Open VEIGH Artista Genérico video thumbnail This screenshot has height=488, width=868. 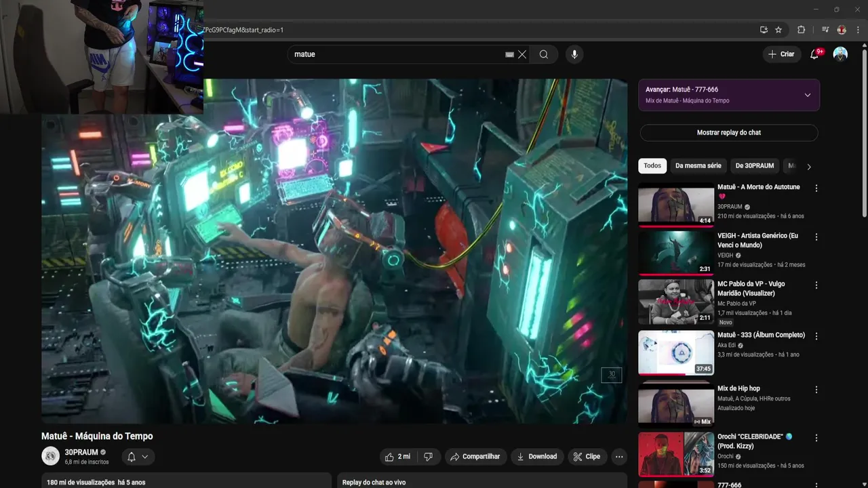(676, 253)
